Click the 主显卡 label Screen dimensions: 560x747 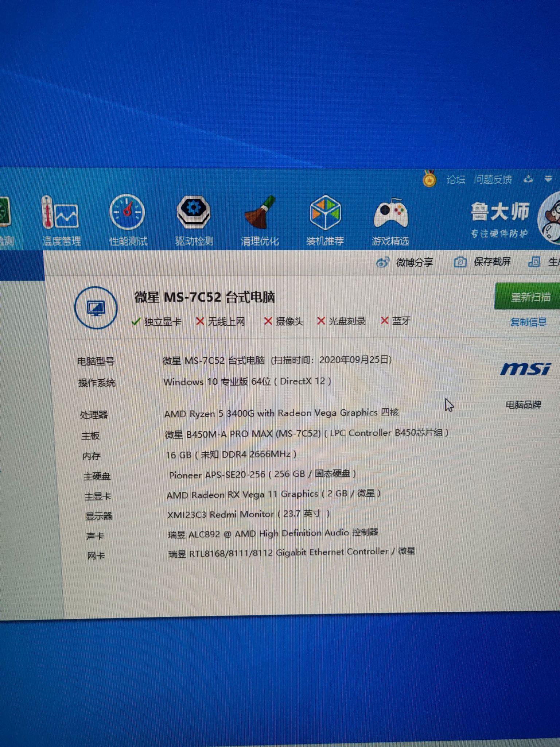(98, 496)
